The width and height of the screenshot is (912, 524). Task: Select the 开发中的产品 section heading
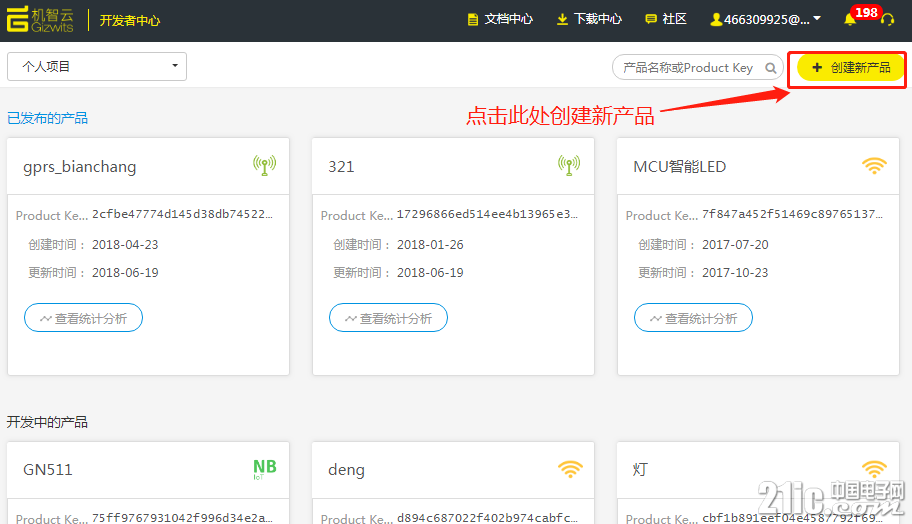(x=47, y=422)
